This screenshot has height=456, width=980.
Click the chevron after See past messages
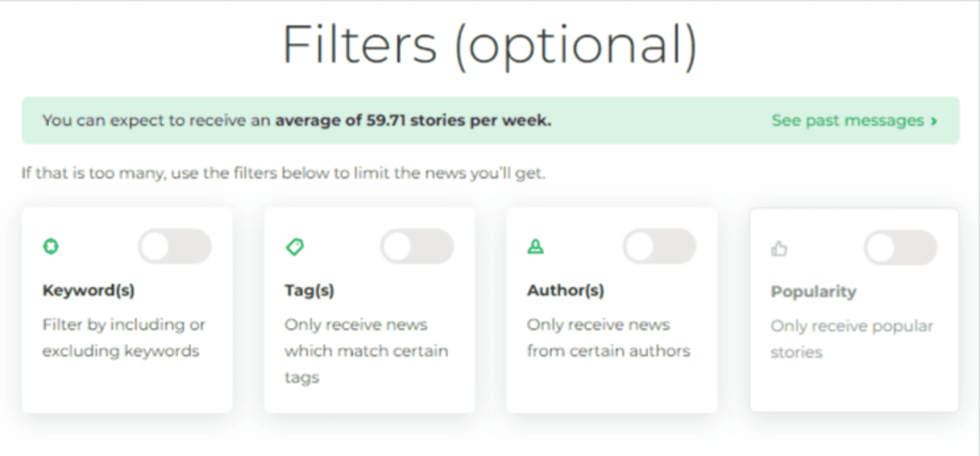tap(934, 121)
